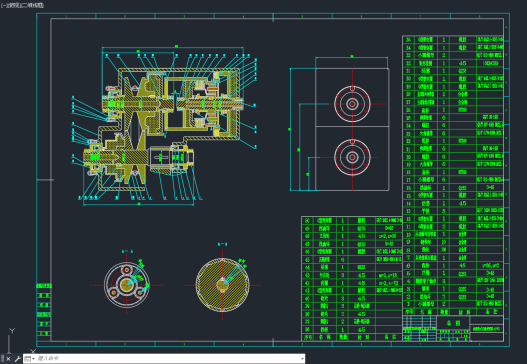Screen dimensions: 527x364
Task: Open command line customize wrench menu
Action: [x=17, y=359]
